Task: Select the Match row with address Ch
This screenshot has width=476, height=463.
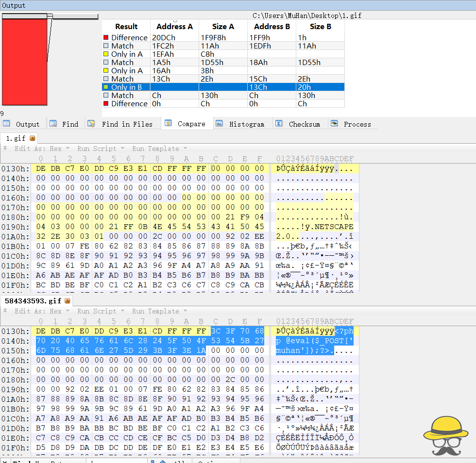Action: [x=122, y=95]
